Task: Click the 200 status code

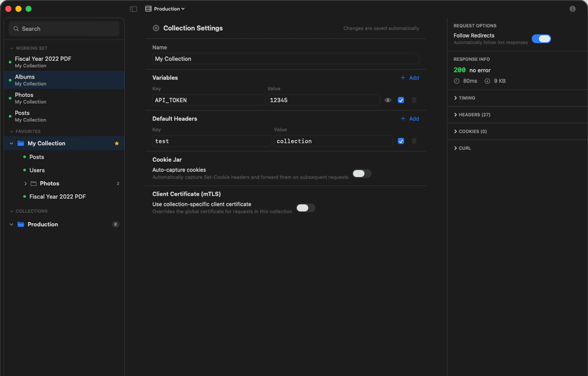Action: click(x=460, y=70)
